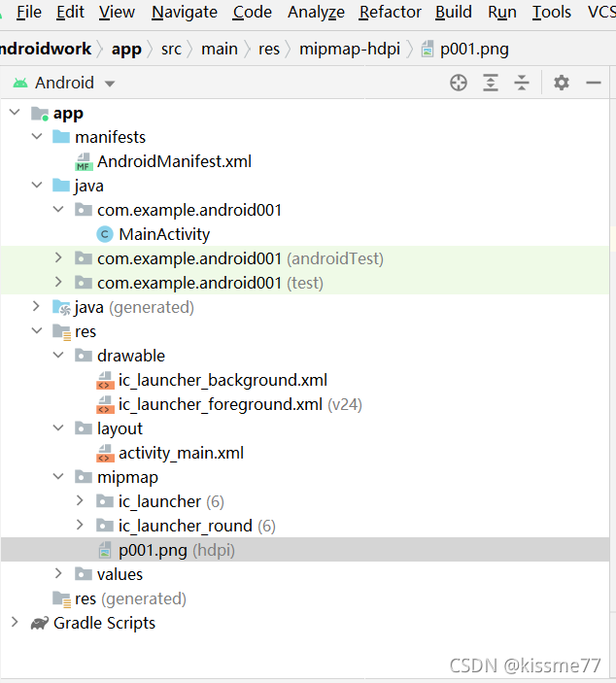
Task: Expand the ic_launcher (6) group
Action: [x=80, y=500]
